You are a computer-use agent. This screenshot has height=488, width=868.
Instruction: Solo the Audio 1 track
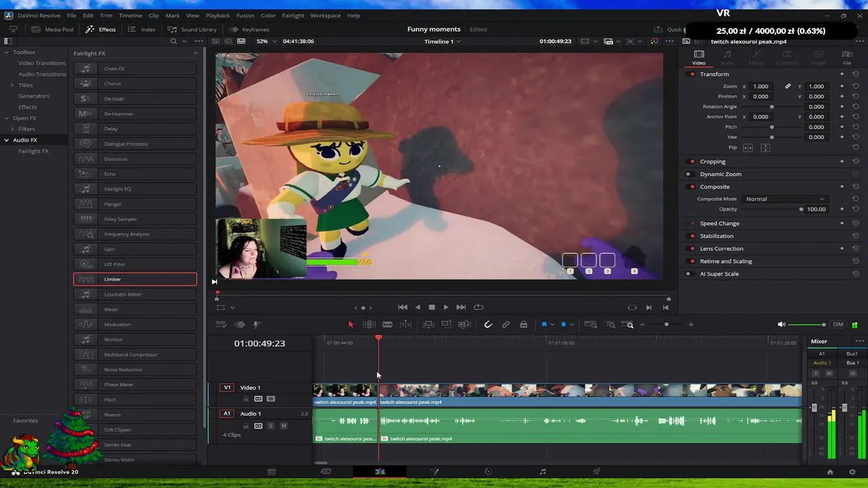click(271, 426)
